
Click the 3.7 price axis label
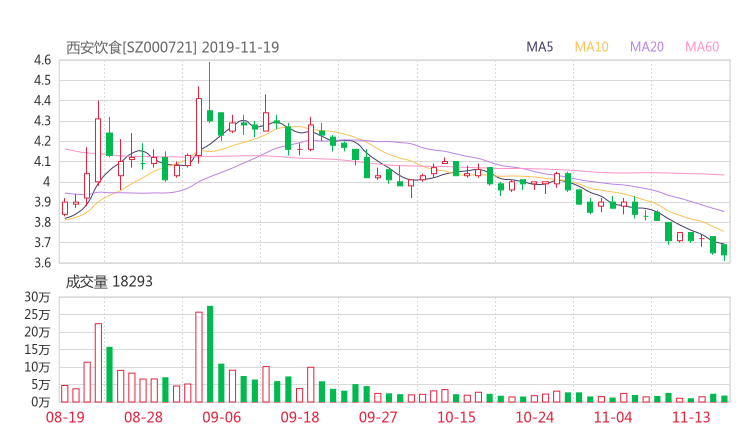(x=42, y=243)
